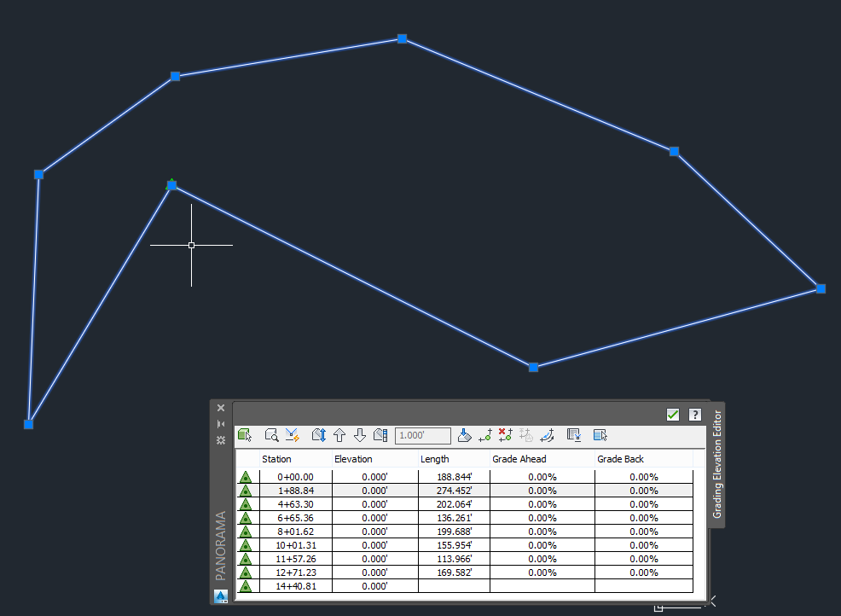Click the Grade Back column header
The height and width of the screenshot is (616, 841).
click(644, 459)
